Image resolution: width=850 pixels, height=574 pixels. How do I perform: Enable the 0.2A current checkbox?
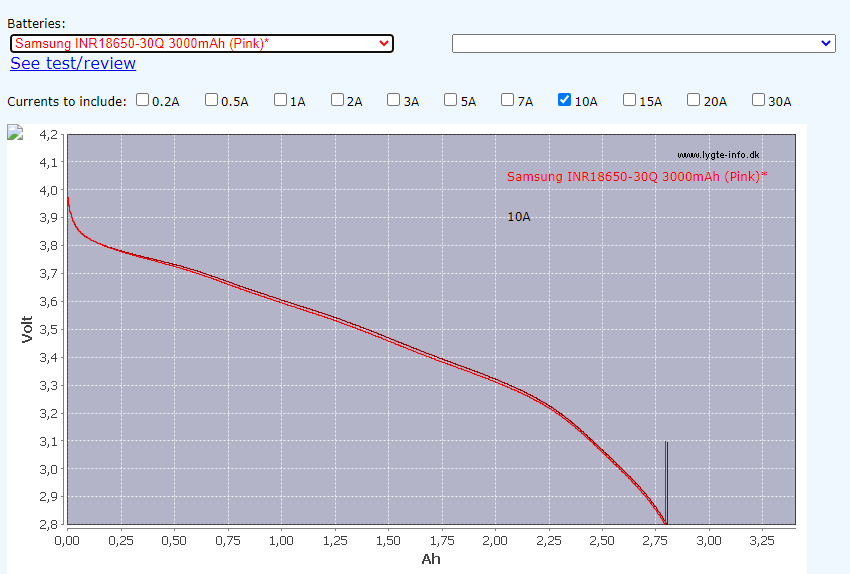coord(143,100)
